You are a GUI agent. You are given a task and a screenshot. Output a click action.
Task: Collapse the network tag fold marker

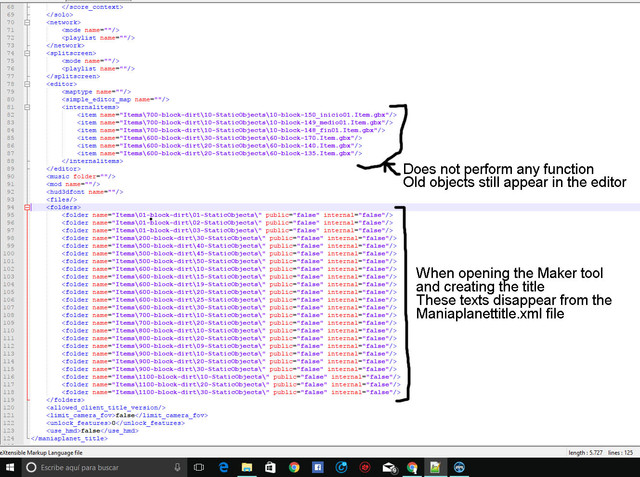(x=27, y=22)
